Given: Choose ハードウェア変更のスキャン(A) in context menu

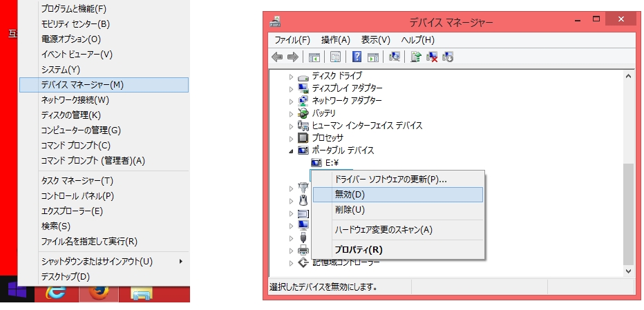Looking at the screenshot, I should (x=397, y=230).
